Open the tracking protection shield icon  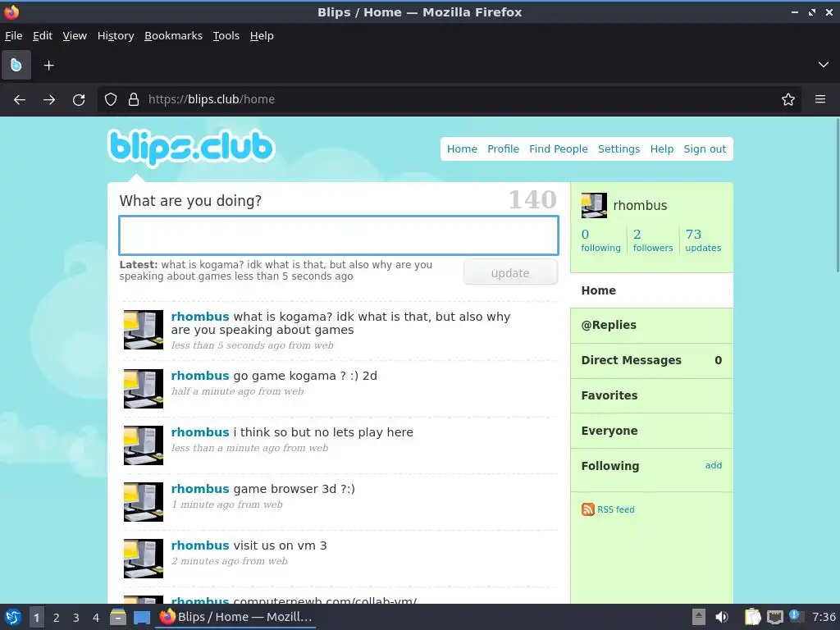click(111, 99)
